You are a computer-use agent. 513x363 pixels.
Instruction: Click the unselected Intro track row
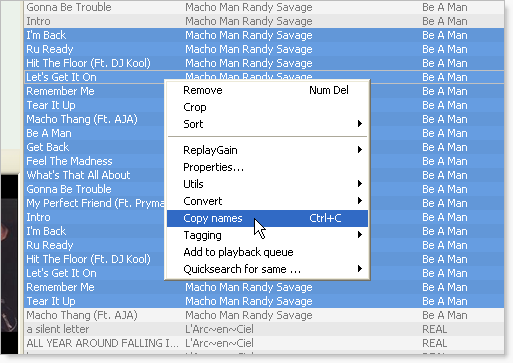tap(264, 21)
